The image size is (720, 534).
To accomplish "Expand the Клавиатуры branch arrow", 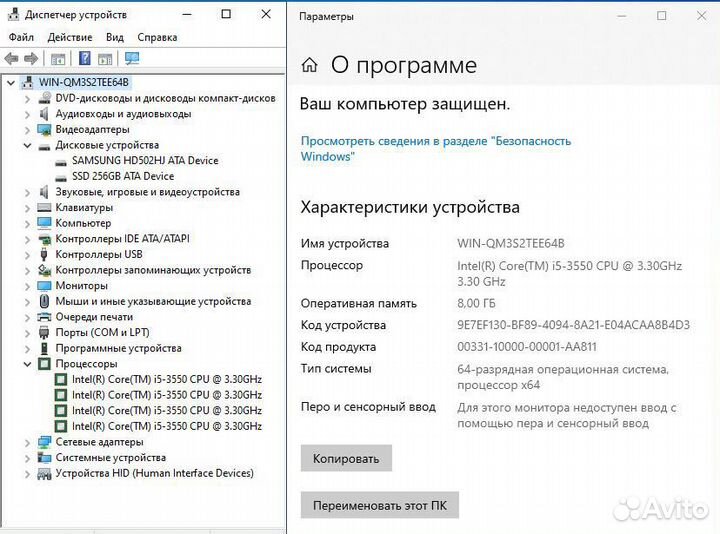I will (x=28, y=208).
